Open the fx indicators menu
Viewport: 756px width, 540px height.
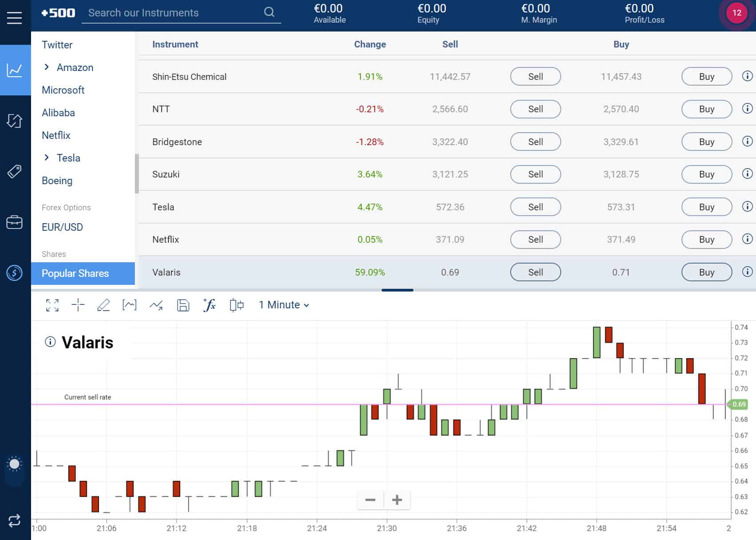[209, 305]
